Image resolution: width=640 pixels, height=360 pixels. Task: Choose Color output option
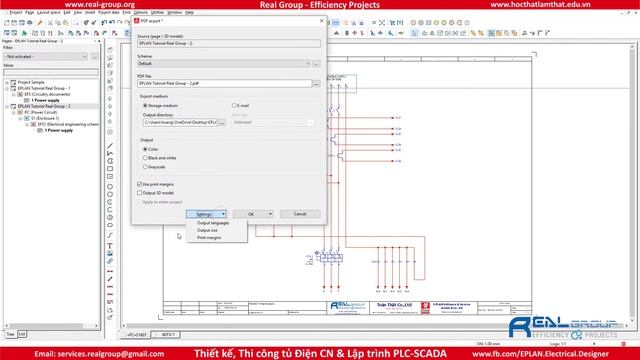(x=145, y=149)
